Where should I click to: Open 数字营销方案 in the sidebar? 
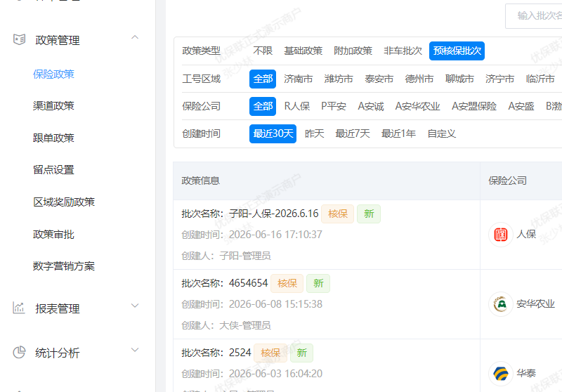(x=64, y=266)
